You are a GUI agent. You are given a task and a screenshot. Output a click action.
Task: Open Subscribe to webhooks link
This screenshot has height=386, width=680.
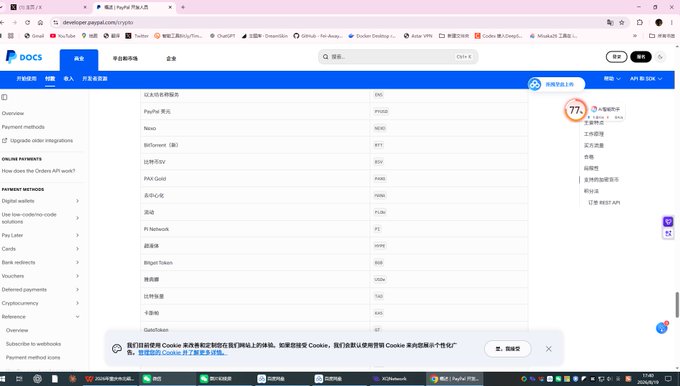point(33,344)
